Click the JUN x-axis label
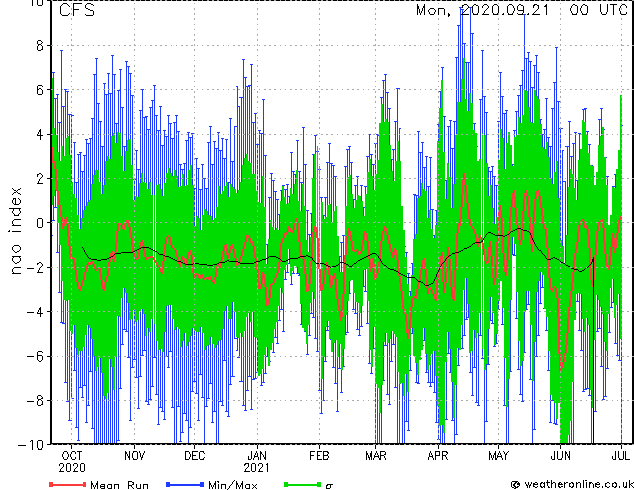This screenshot has height=490, width=634. coord(560,456)
